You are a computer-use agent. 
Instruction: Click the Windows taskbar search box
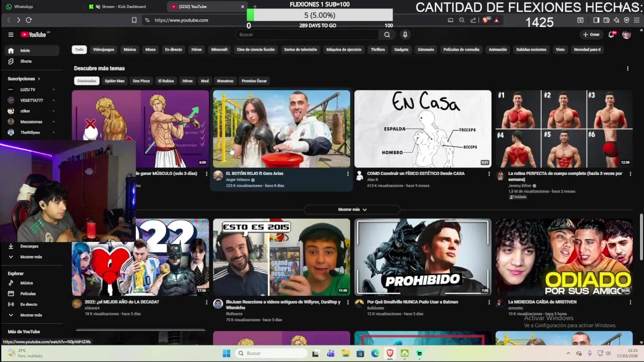pyautogui.click(x=272, y=353)
